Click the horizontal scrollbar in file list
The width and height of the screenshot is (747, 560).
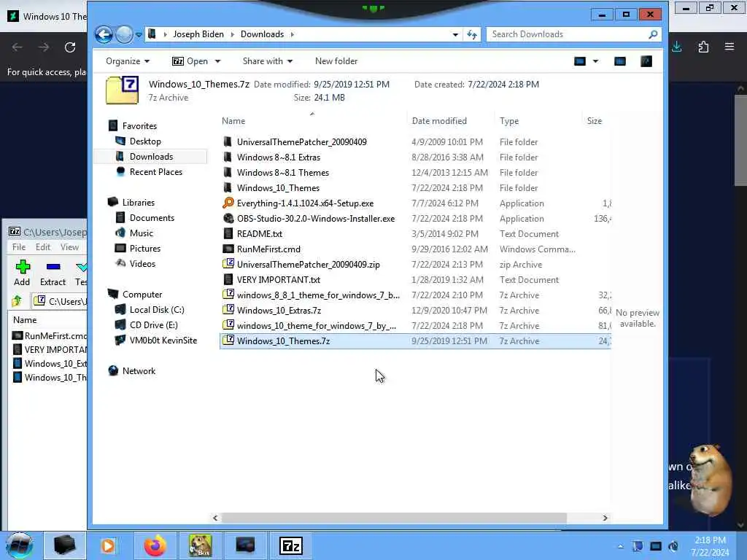click(394, 518)
